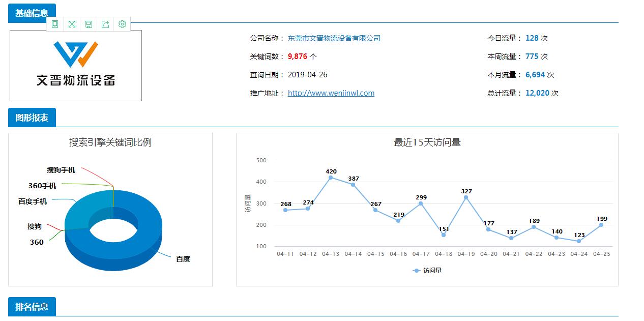Click keyword count value 9,876
644x321 pixels.
(298, 56)
